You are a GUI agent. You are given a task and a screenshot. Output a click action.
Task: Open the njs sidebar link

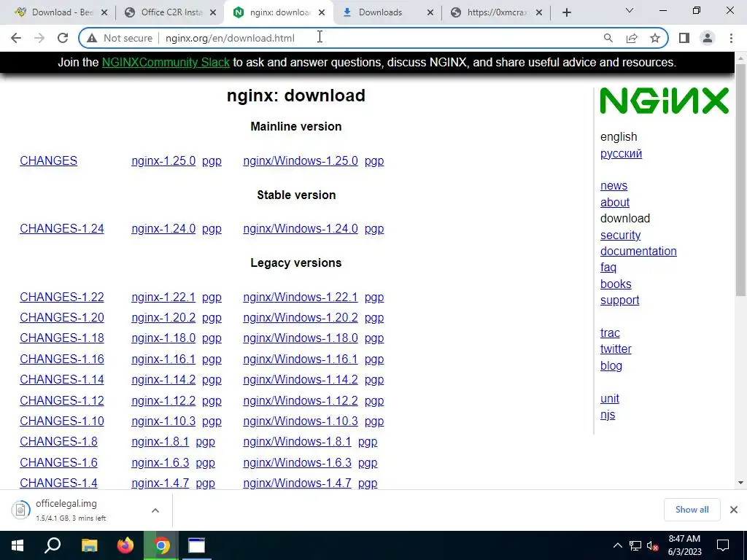pyautogui.click(x=608, y=415)
